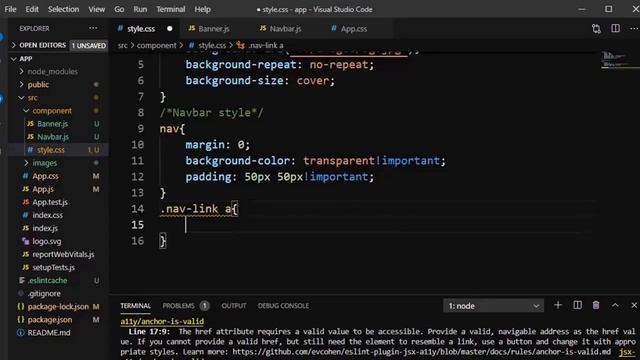Open App.test.js in the explorer
640x360 pixels.
tap(59, 202)
